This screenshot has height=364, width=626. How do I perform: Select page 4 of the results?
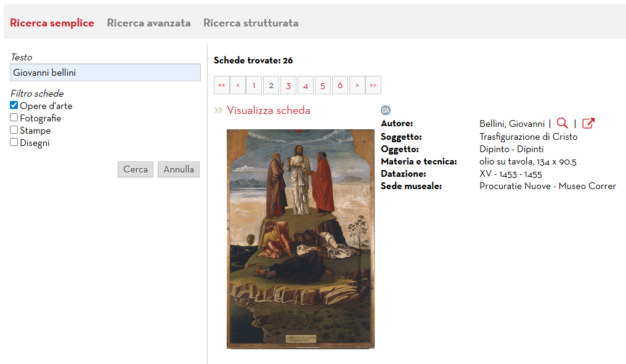point(306,85)
